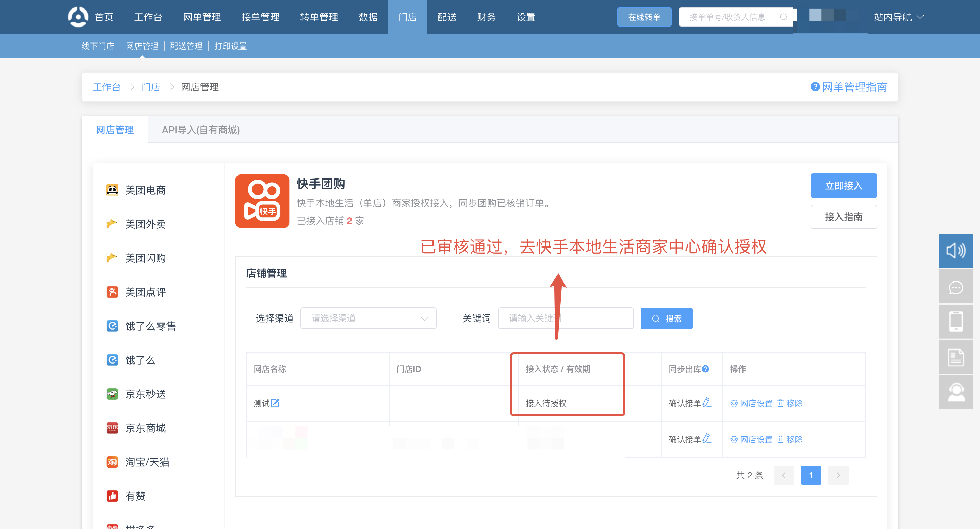Click 移除 in the second store row
This screenshot has height=529, width=980.
(x=789, y=439)
